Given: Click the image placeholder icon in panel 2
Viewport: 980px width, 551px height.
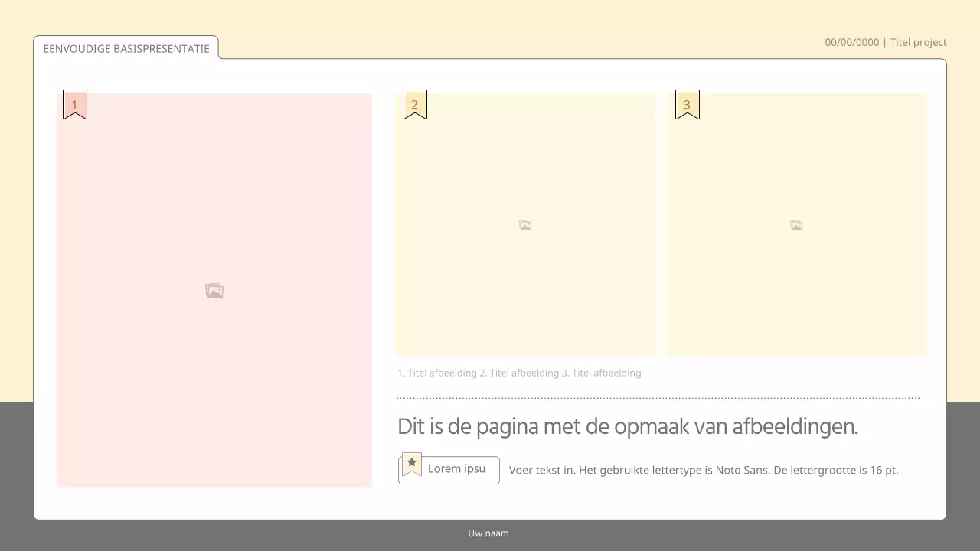Looking at the screenshot, I should coord(525,225).
